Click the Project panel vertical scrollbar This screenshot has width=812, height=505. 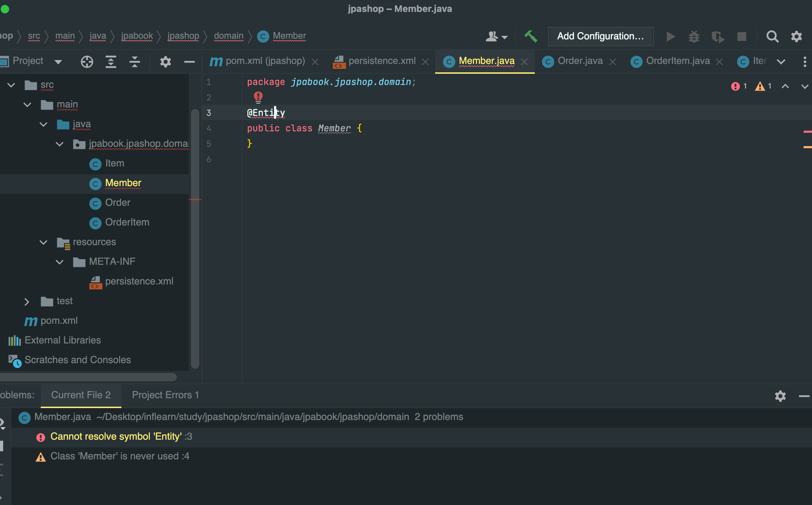pos(195,239)
